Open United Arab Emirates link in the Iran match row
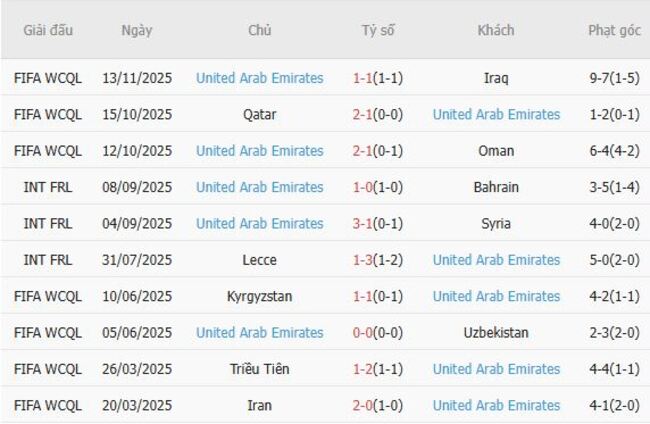The width and height of the screenshot is (650, 424). coord(496,405)
